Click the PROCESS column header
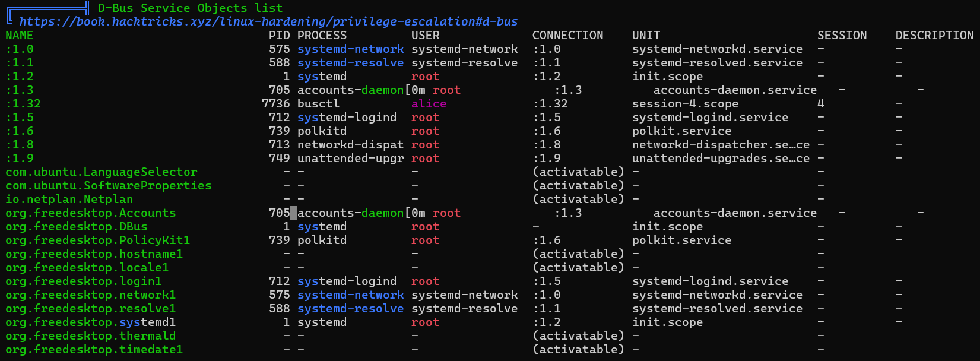This screenshot has height=361, width=980. pyautogui.click(x=322, y=36)
